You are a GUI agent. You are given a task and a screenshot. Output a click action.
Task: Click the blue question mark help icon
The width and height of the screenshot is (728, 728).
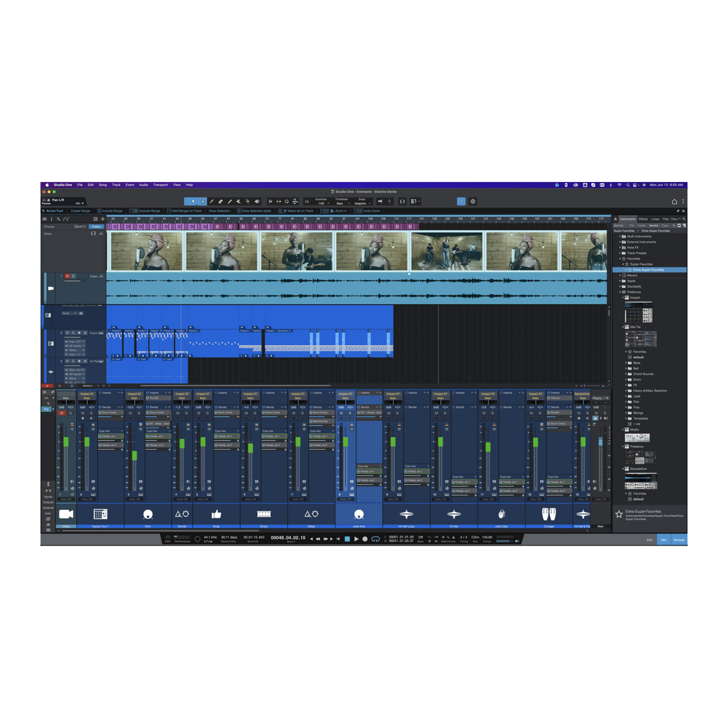pos(461,202)
